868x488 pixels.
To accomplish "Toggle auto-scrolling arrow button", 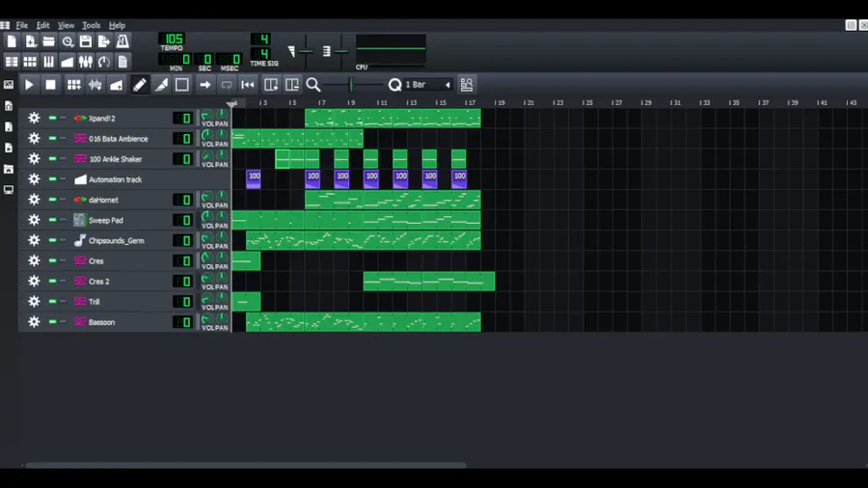I will point(204,85).
